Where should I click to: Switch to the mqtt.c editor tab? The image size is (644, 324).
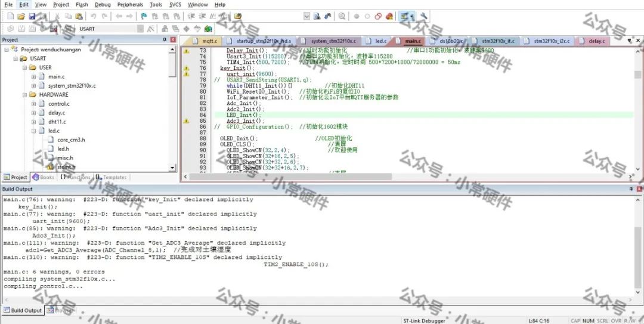[x=206, y=41]
